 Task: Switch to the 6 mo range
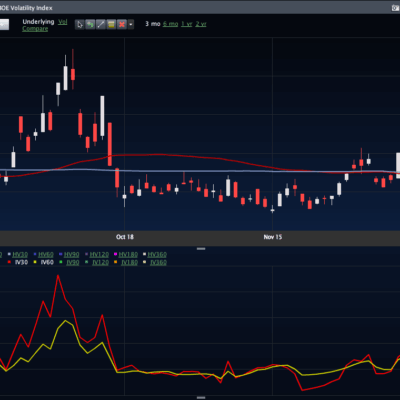tap(170, 24)
